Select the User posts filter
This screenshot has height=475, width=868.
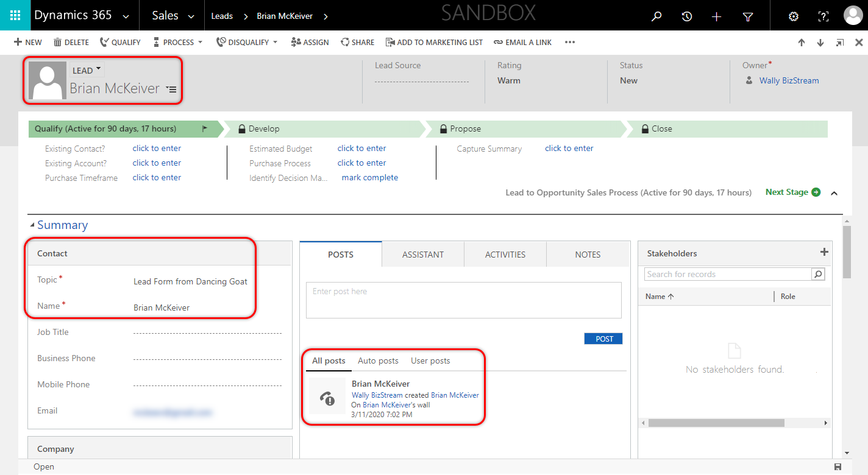tap(430, 361)
